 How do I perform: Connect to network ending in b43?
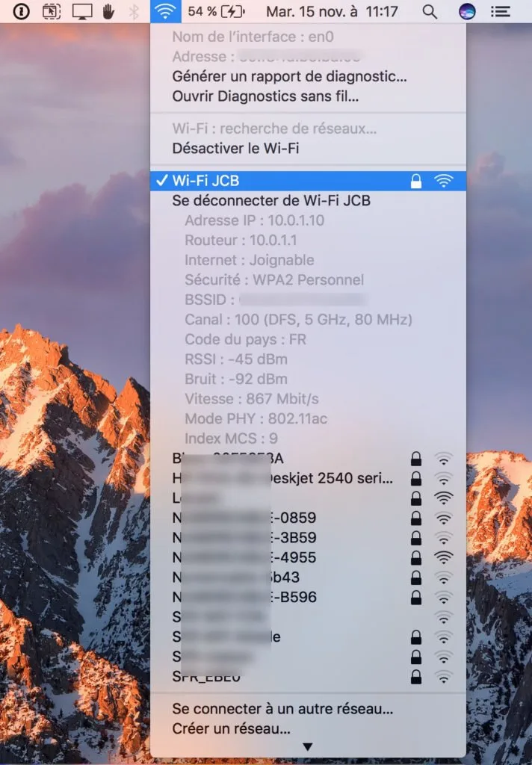pyautogui.click(x=308, y=577)
